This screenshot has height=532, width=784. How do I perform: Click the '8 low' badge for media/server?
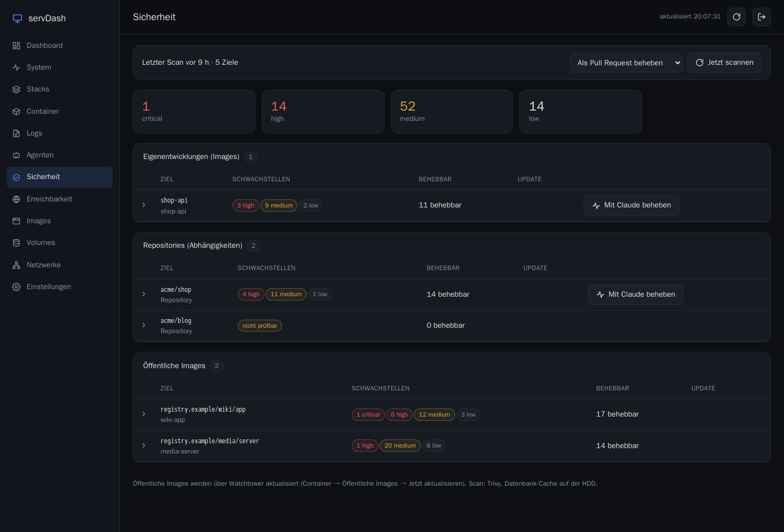(x=434, y=446)
